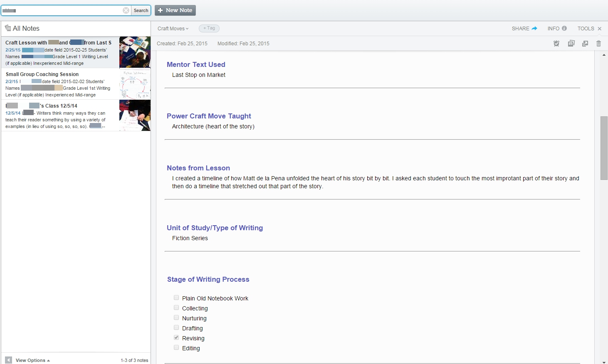
Task: Open presentation mode with the slides icon
Action: pos(571,44)
